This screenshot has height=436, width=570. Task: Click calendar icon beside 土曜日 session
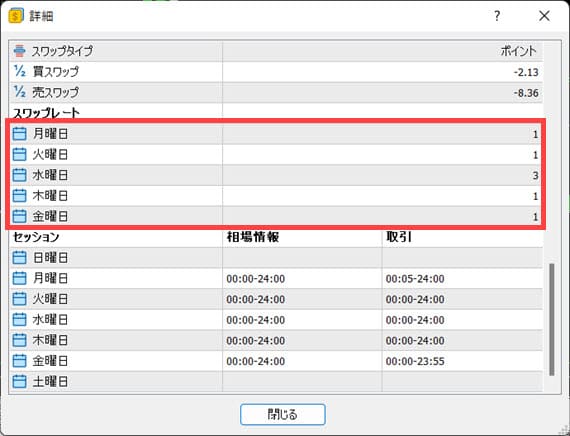[19, 381]
